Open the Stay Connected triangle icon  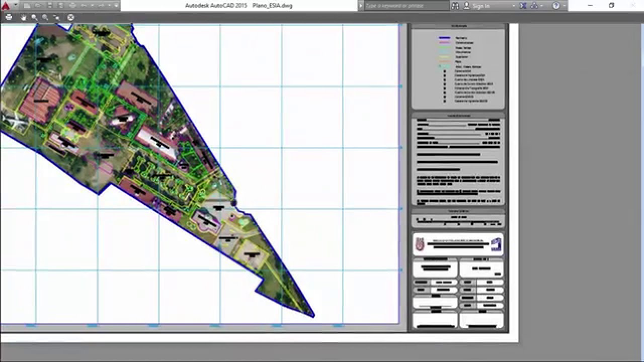(x=534, y=6)
